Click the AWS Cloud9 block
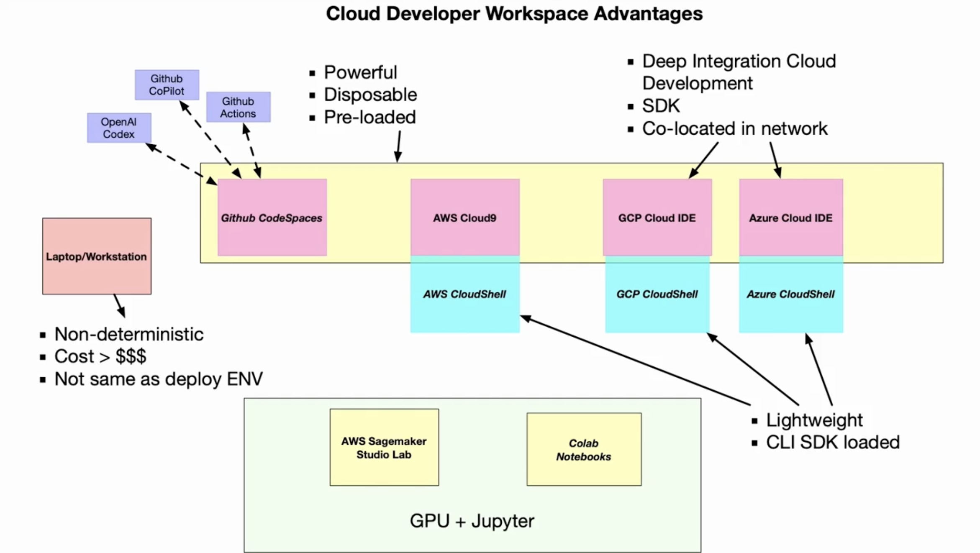This screenshot has width=980, height=553. 465,218
